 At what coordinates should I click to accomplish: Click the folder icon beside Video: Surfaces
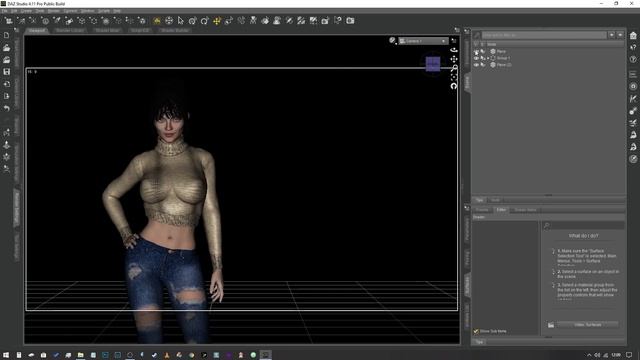pos(551,325)
